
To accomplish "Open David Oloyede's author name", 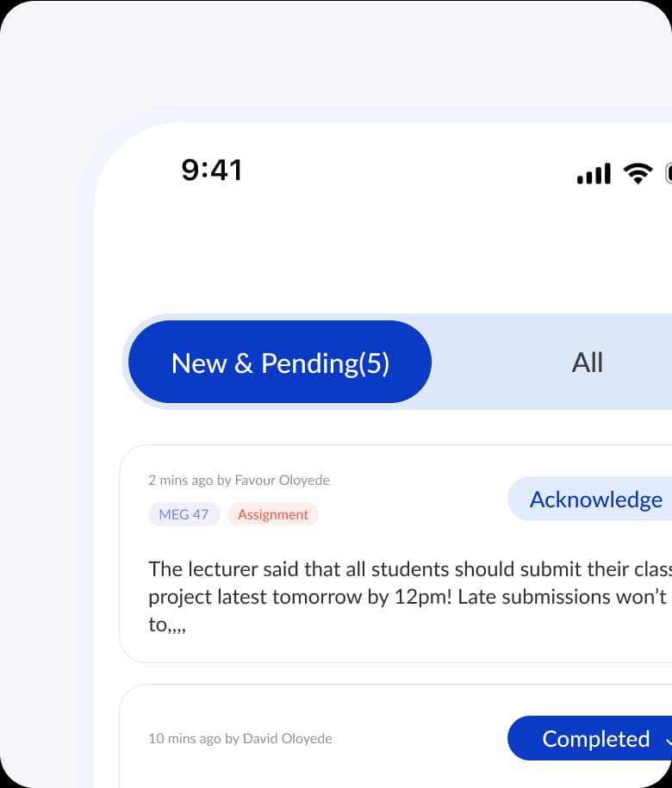I will coord(287,739).
